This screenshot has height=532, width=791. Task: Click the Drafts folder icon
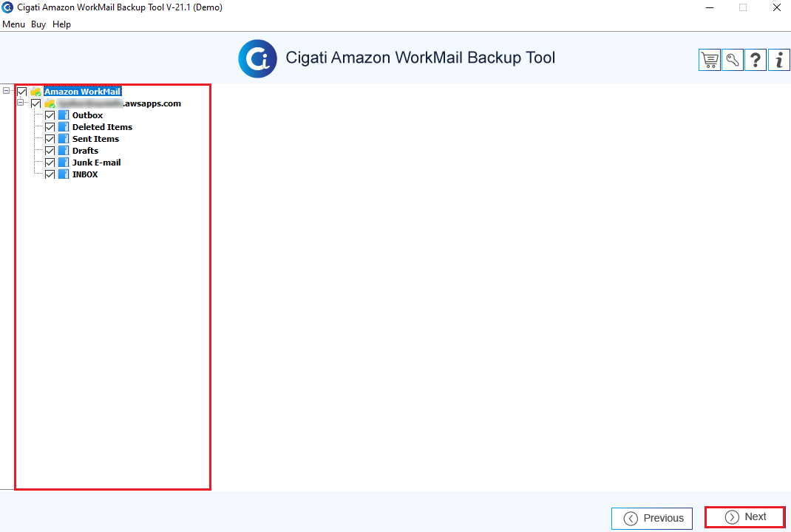coord(64,151)
